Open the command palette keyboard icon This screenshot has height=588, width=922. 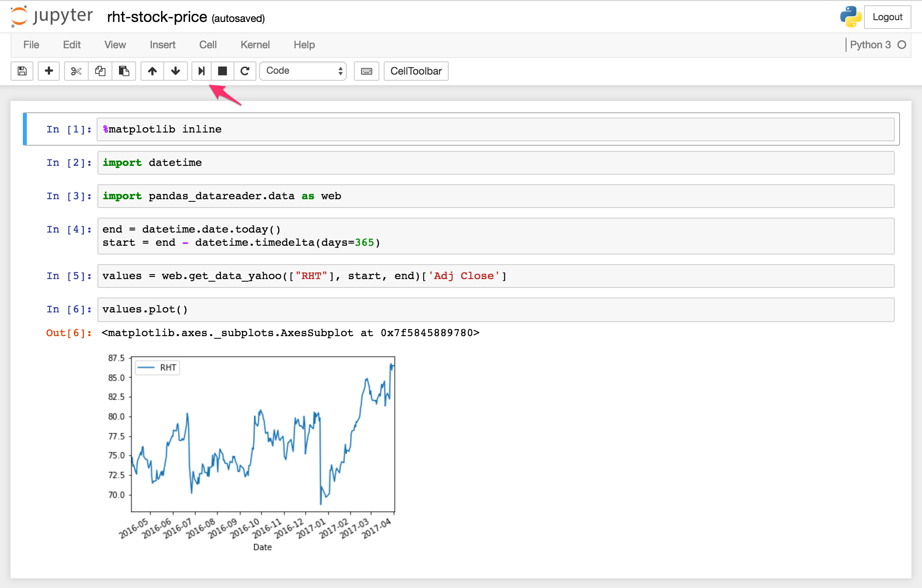click(366, 71)
